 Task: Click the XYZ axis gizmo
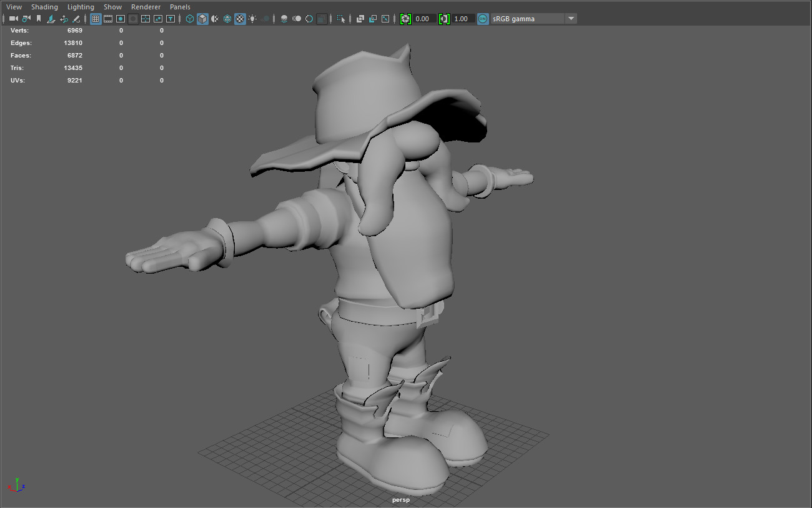click(x=16, y=486)
